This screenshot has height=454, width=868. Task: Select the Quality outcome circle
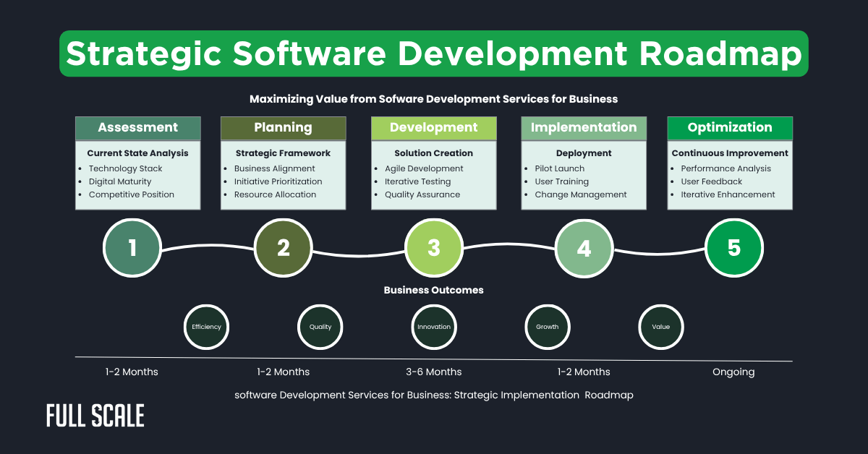pyautogui.click(x=320, y=327)
